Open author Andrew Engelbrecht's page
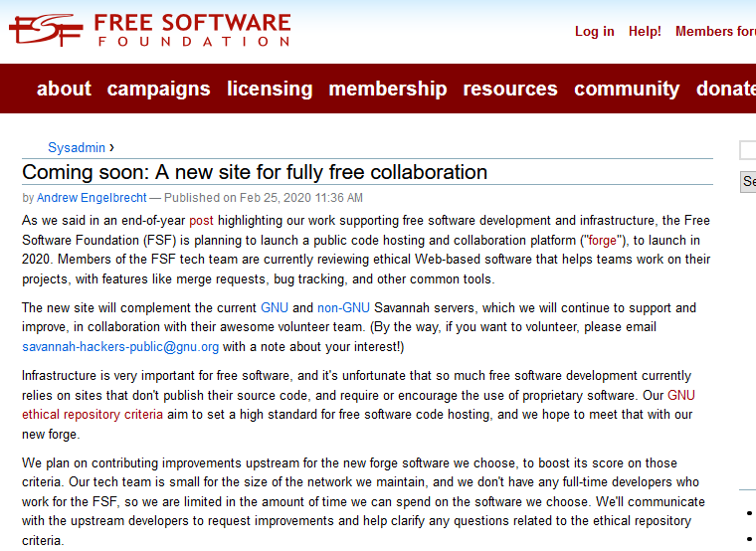756x551 pixels. tap(92, 198)
